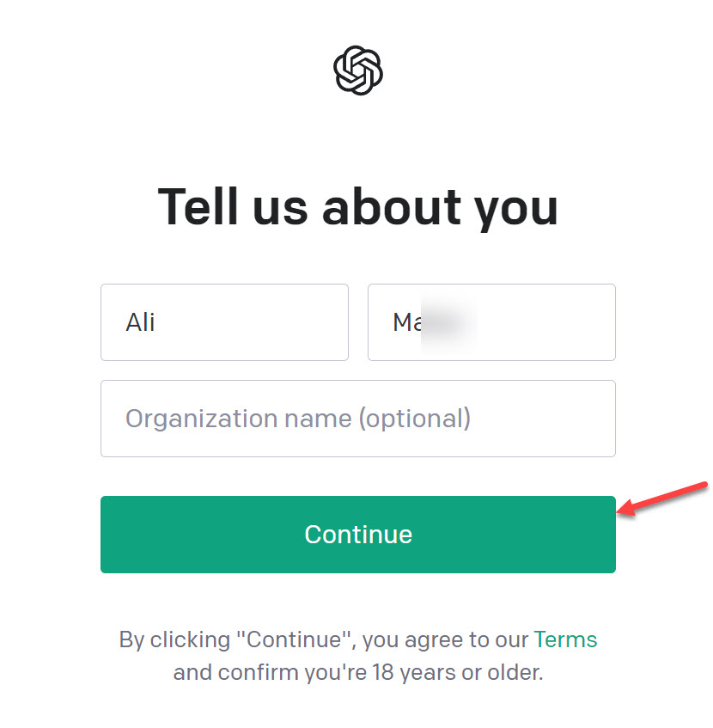The image size is (713, 728).
Task: Click the "By clicking" disclaimer line
Action: tap(358, 639)
